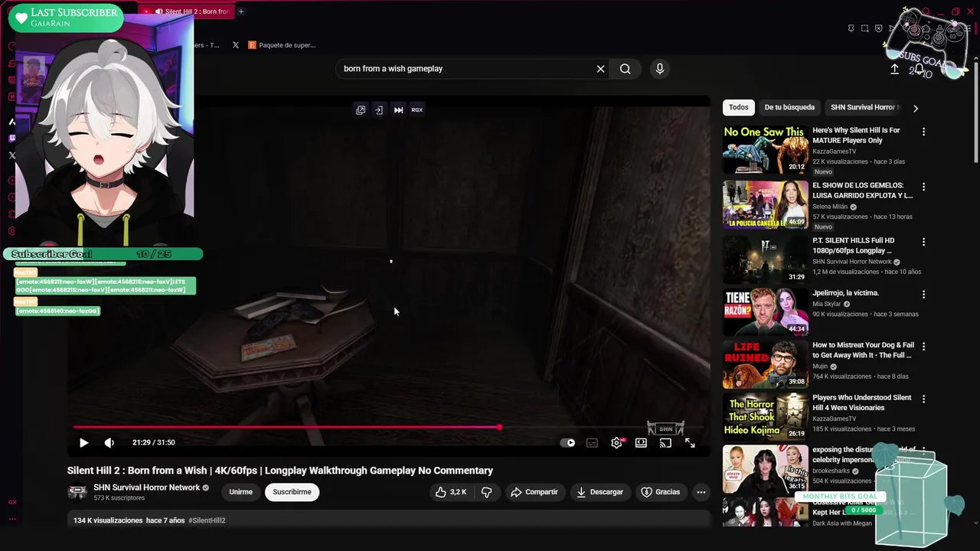Open options menu for the Mujin video
980x551 pixels.
pyautogui.click(x=923, y=347)
